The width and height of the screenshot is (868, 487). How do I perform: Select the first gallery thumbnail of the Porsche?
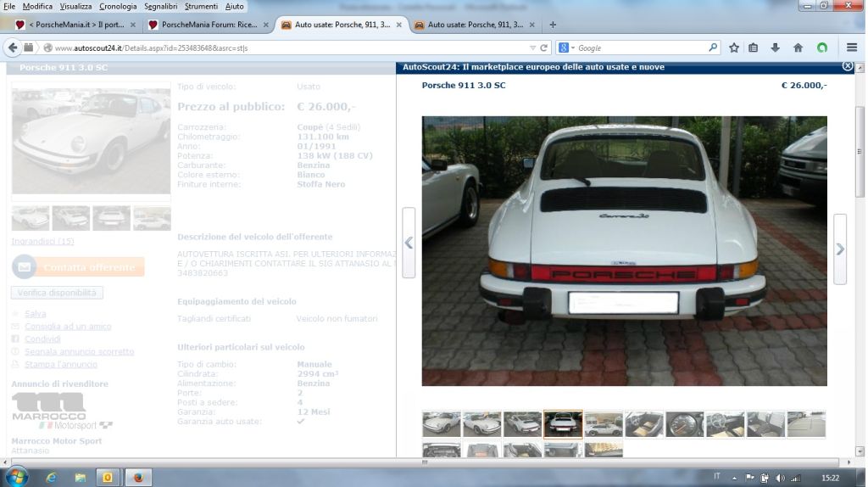(x=441, y=424)
